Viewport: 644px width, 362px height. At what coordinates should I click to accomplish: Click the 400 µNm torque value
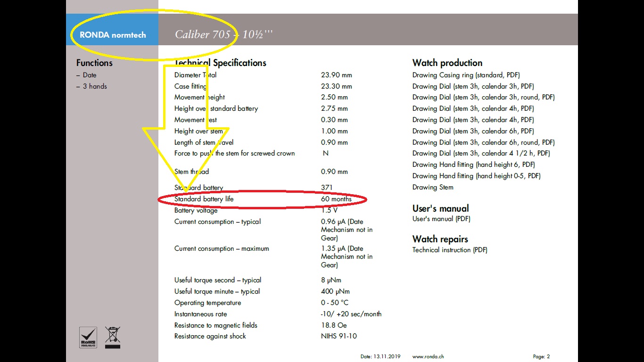coord(335,291)
